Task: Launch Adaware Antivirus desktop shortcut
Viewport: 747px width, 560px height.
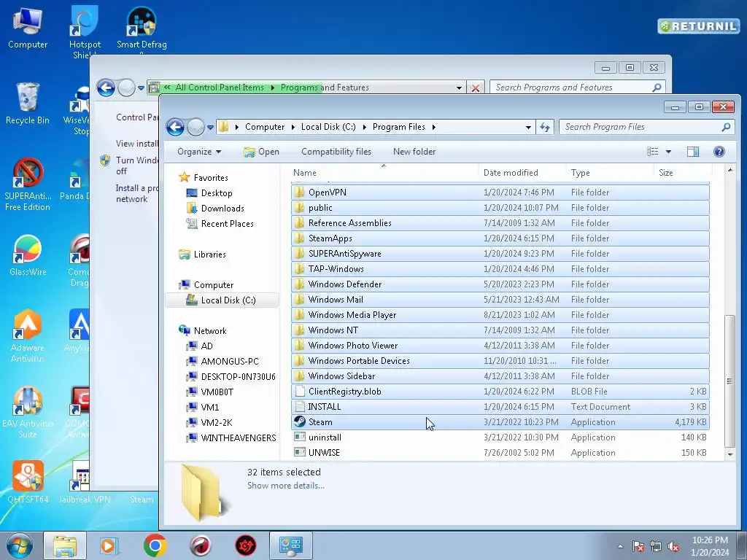Action: (x=28, y=336)
